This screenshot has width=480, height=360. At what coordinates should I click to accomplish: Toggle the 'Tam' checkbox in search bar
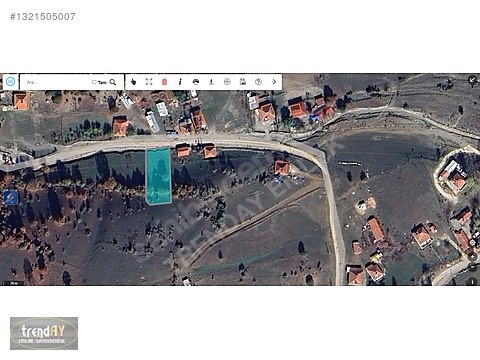tap(94, 82)
